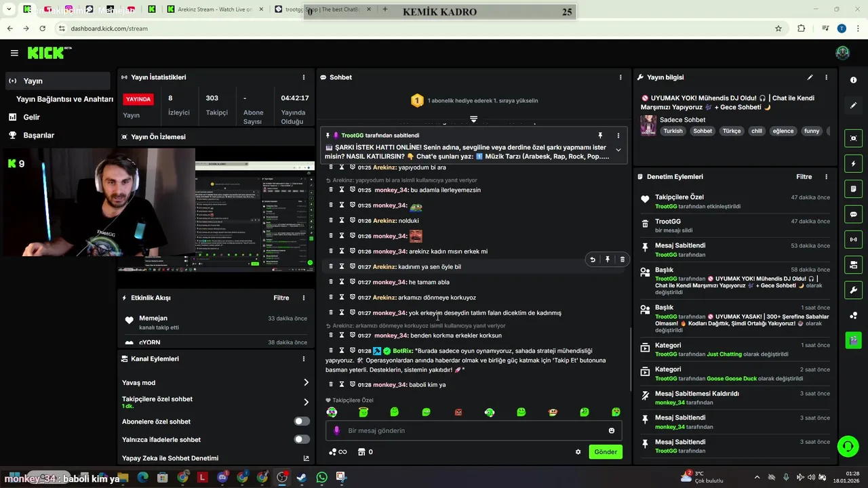
Task: Open chat settings gear icon
Action: 578,452
